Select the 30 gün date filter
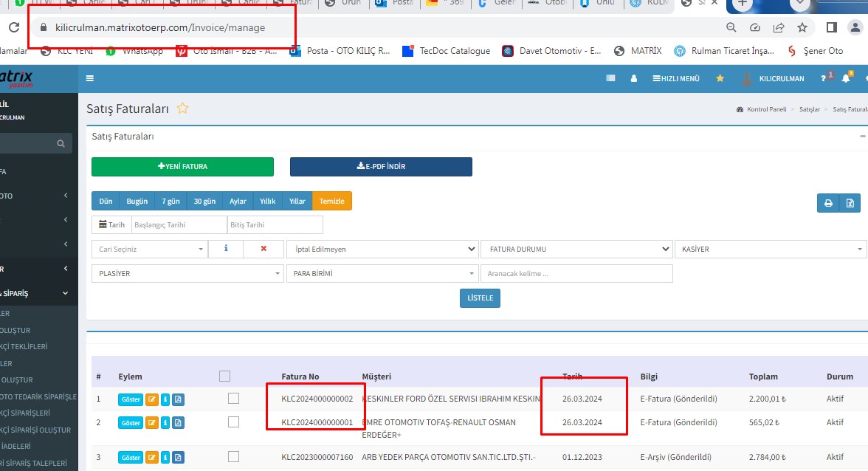The width and height of the screenshot is (868, 471). pyautogui.click(x=204, y=202)
